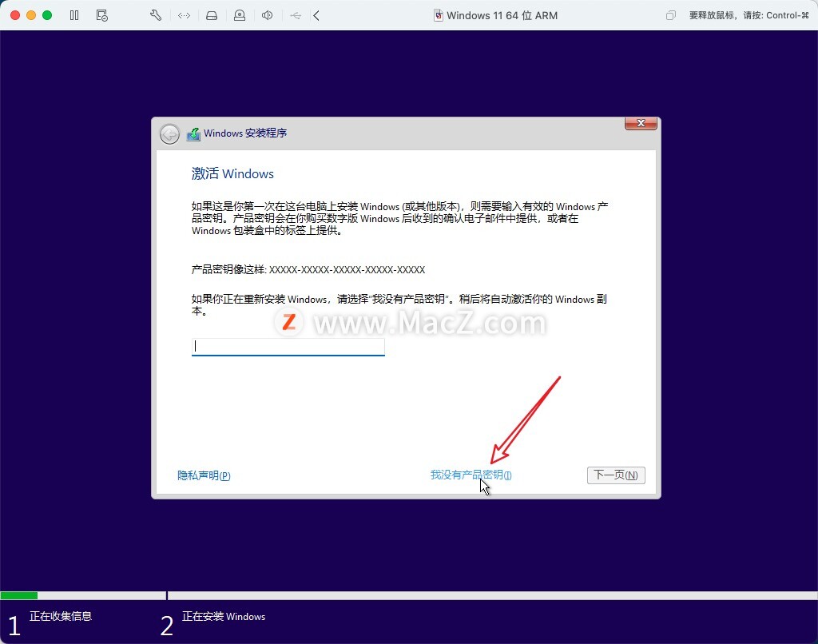Click the single window mode icon
Viewport: 818px width, 644px height.
(671, 15)
